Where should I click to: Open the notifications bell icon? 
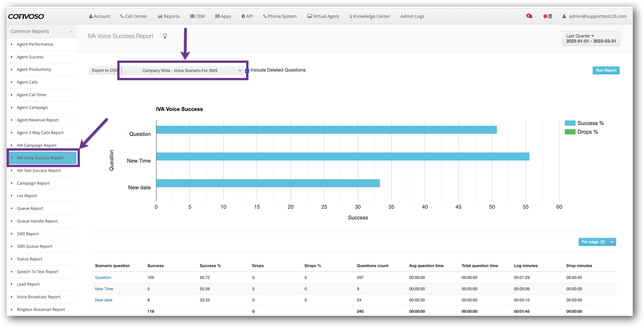pos(530,16)
